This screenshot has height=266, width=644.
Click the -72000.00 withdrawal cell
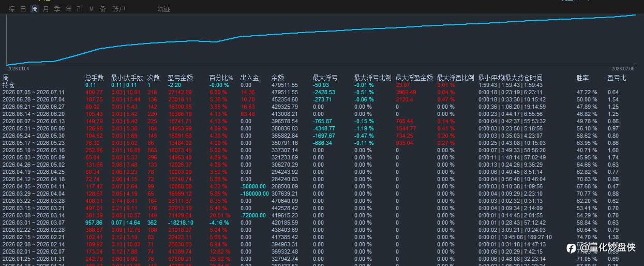[x=253, y=215]
